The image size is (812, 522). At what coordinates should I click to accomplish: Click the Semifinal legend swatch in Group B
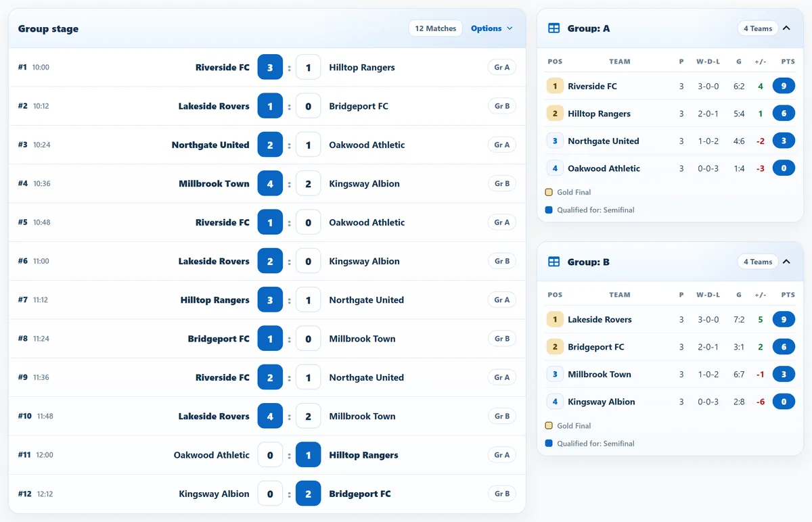549,444
